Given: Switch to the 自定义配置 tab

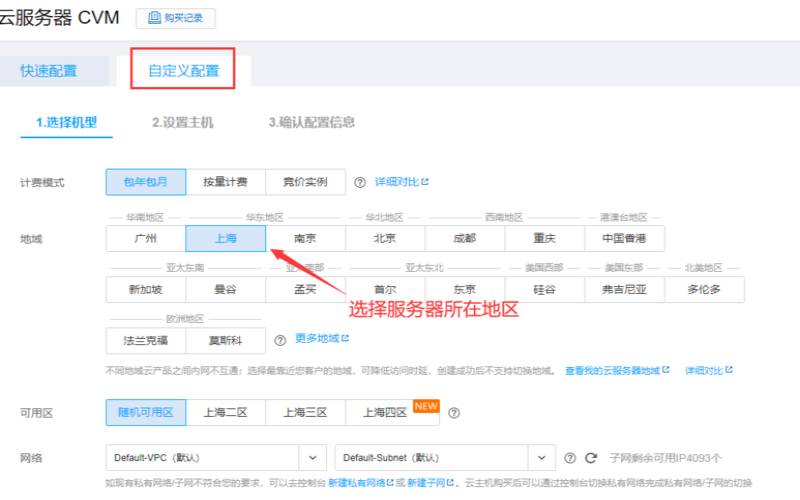Looking at the screenshot, I should click(x=183, y=71).
